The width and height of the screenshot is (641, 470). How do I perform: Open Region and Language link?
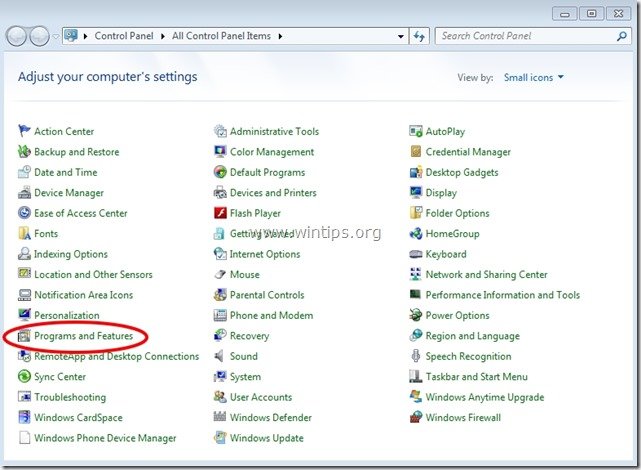pyautogui.click(x=473, y=336)
